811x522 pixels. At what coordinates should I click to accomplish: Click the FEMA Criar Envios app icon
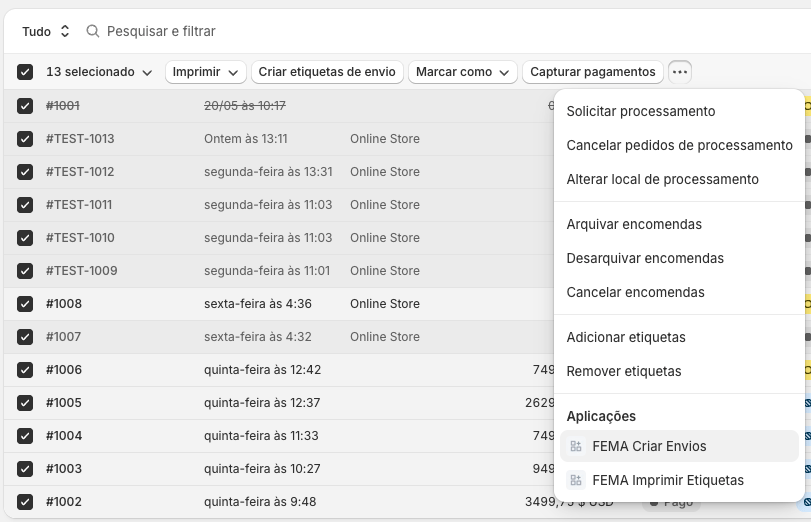point(576,446)
